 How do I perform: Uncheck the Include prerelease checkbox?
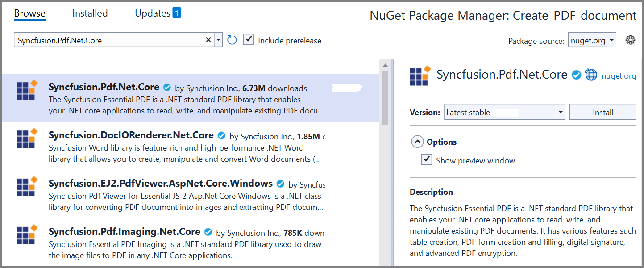click(249, 40)
